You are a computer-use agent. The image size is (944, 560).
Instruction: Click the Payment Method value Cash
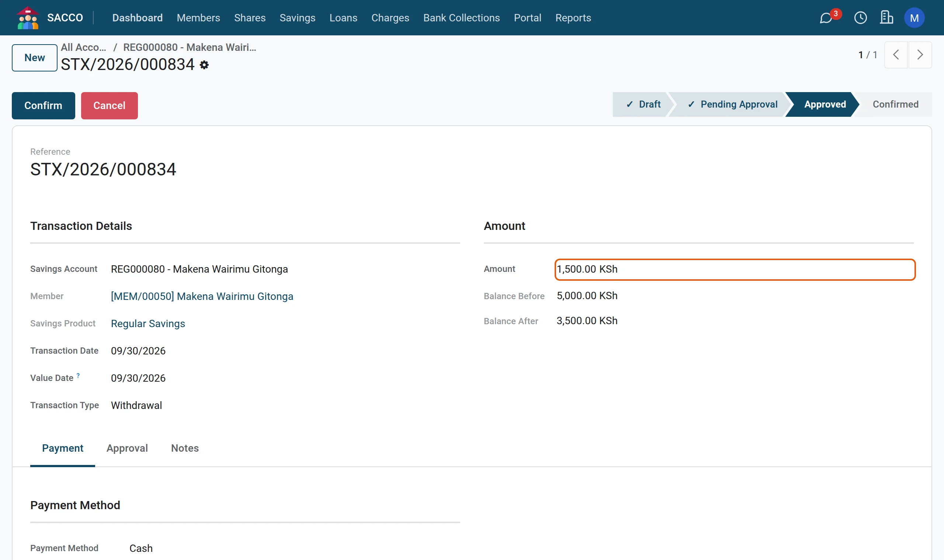(141, 548)
